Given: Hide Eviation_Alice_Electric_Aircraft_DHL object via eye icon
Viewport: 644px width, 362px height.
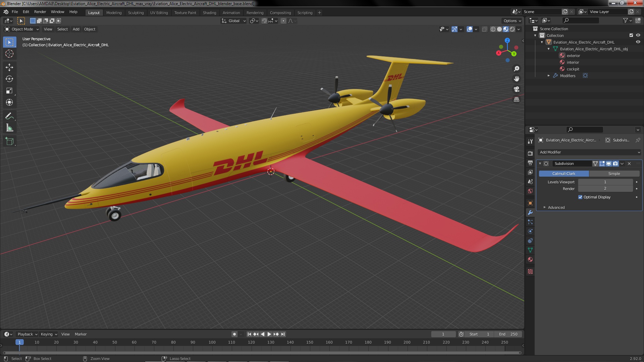Looking at the screenshot, I should 638,42.
